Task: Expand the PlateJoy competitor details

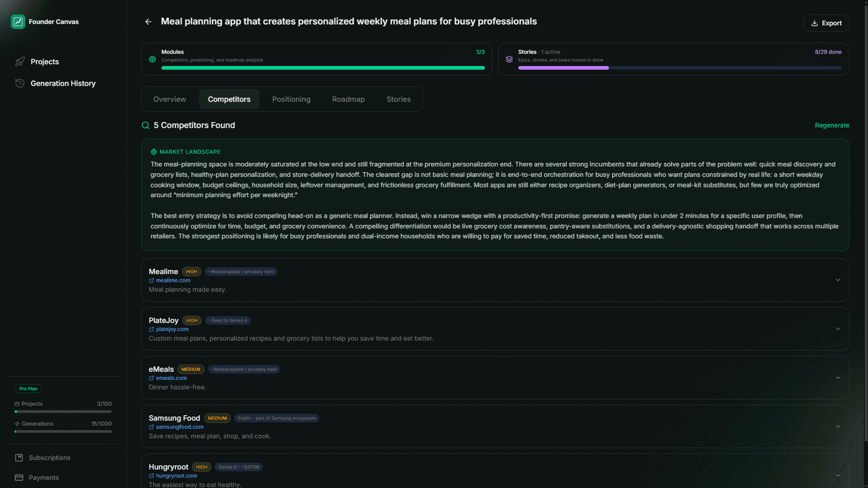Action: (838, 329)
